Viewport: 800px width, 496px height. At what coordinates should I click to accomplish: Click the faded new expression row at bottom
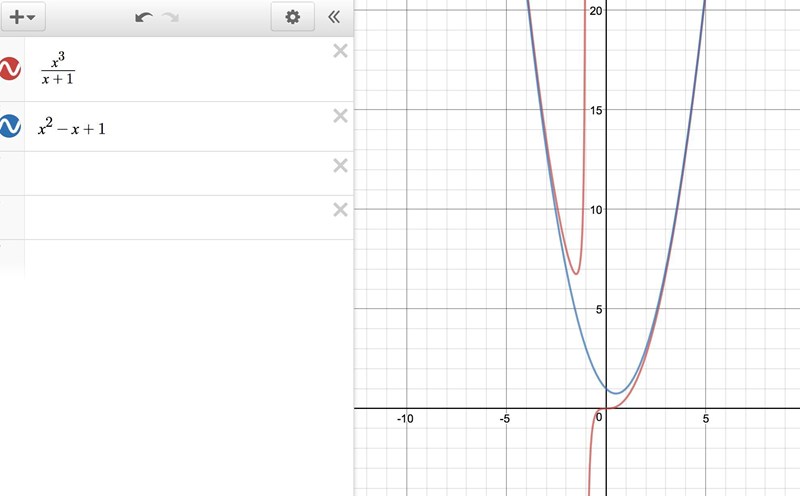pos(180,258)
